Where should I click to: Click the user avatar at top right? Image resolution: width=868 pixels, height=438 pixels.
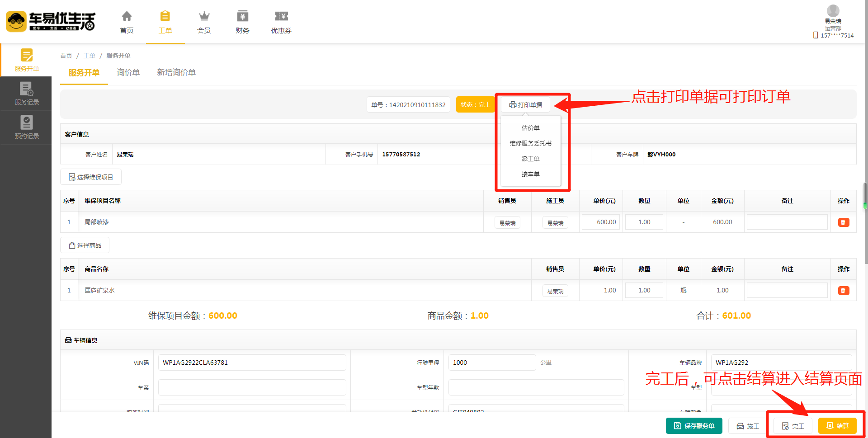coord(833,11)
